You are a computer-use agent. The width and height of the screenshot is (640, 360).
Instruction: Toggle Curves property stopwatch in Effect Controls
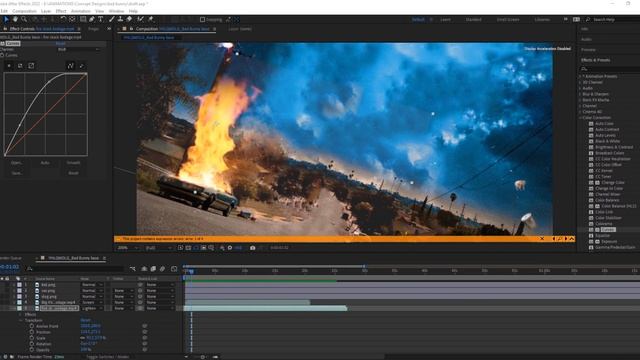tap(2, 55)
